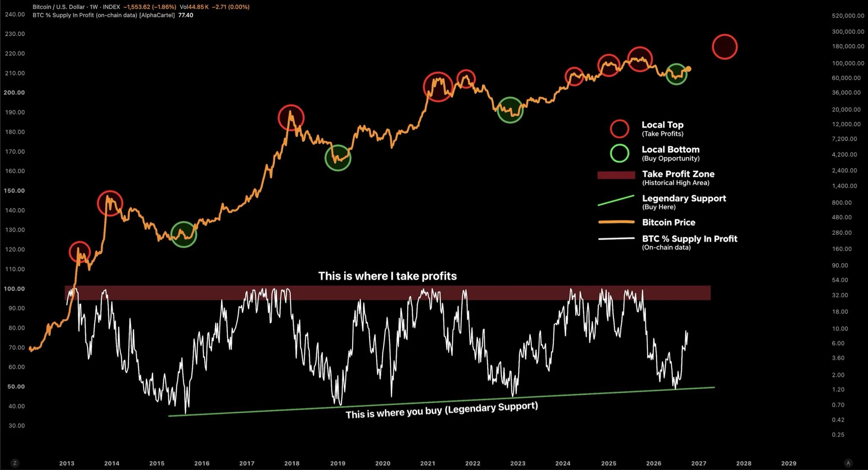868x470 pixels.
Task: Select the green circle at the 2015 bottom
Action: [184, 234]
